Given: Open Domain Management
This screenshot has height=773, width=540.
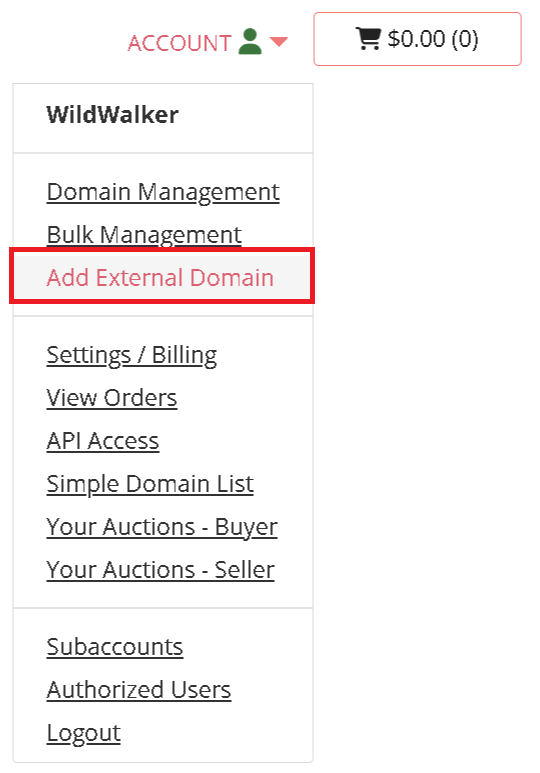Looking at the screenshot, I should click(163, 192).
